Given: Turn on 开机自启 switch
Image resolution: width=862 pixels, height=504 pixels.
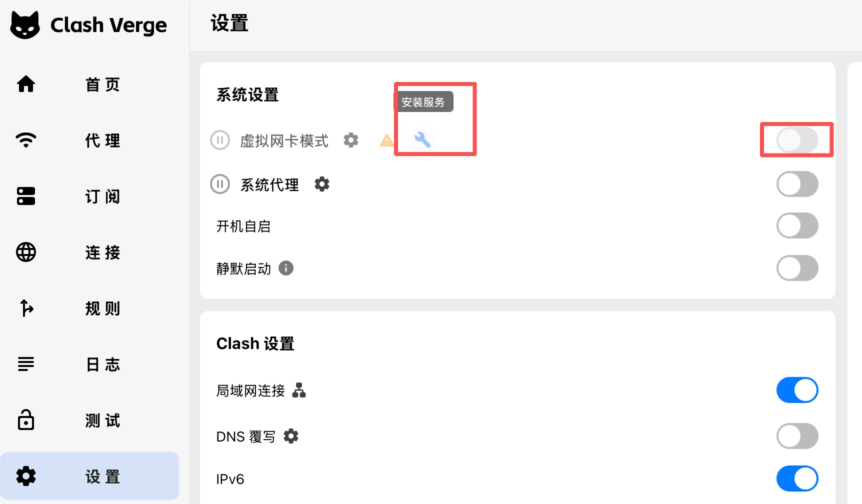Looking at the screenshot, I should pyautogui.click(x=797, y=226).
